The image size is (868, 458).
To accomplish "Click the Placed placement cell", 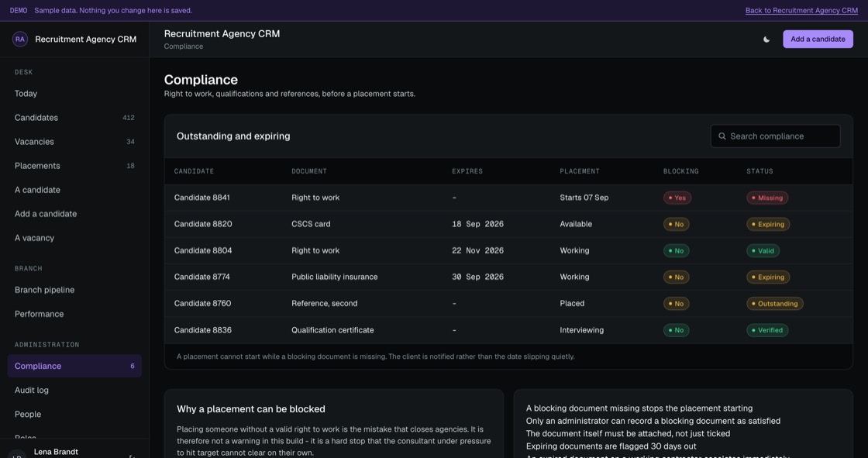I will coord(572,304).
